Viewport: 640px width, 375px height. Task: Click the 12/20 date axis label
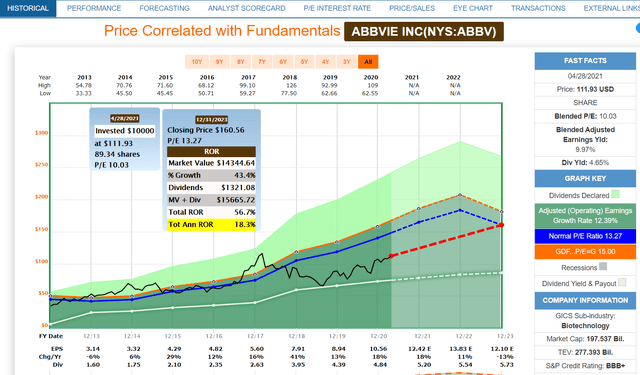[x=378, y=336]
